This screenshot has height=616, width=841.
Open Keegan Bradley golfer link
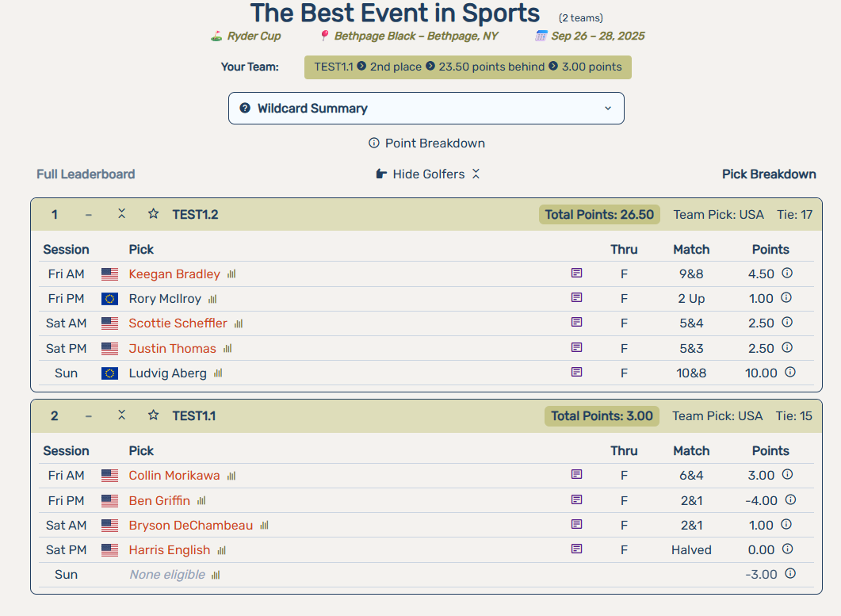[174, 274]
